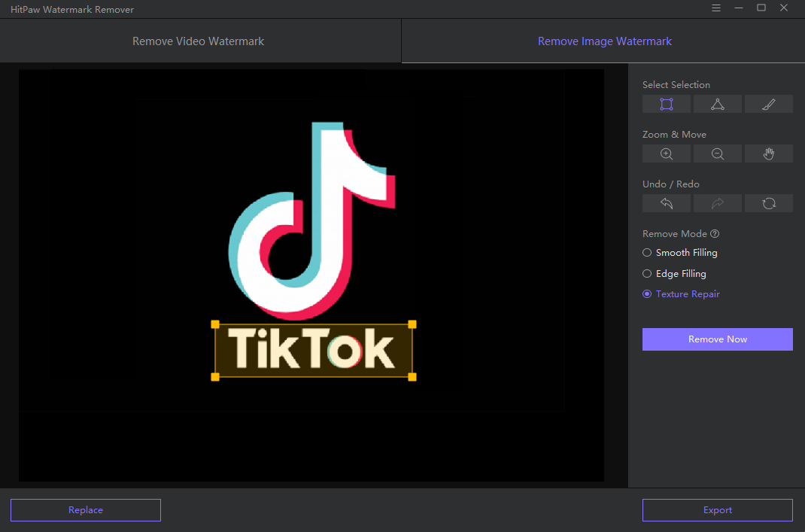Click the TikTok note logo in preview

311,220
